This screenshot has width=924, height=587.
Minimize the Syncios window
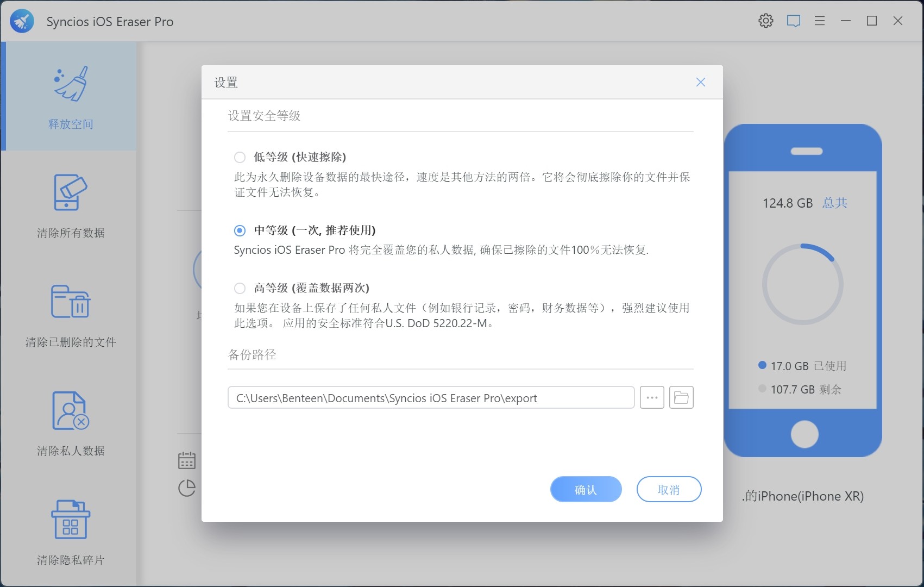click(846, 21)
